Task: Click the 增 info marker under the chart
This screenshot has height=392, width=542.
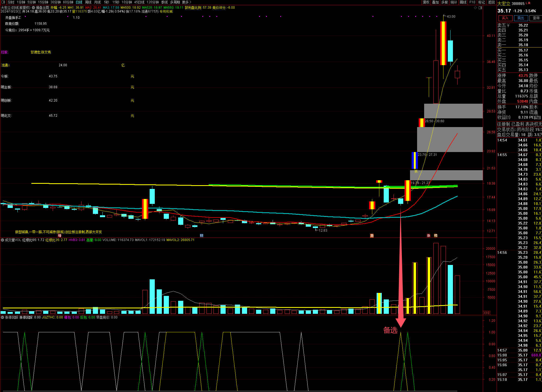Action: [59, 236]
